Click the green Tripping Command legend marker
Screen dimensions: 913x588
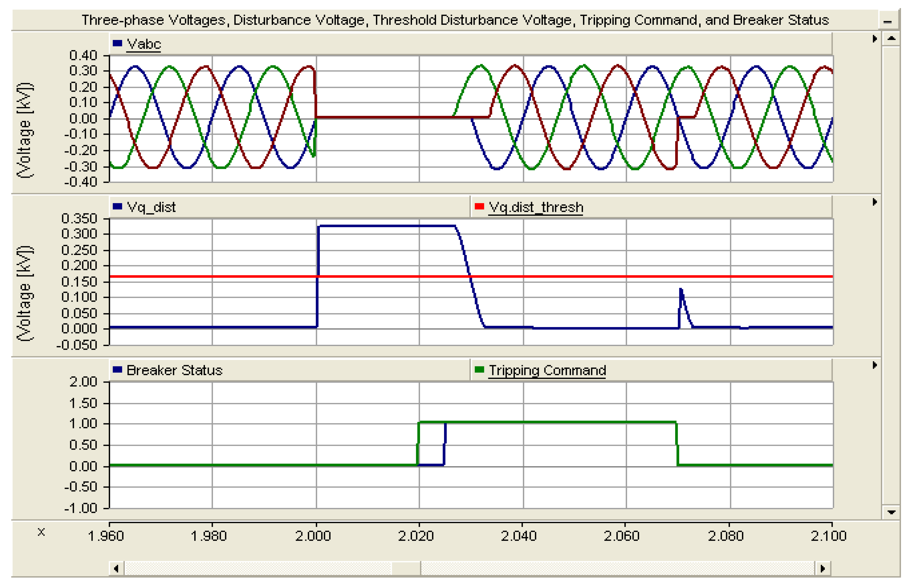(x=479, y=369)
